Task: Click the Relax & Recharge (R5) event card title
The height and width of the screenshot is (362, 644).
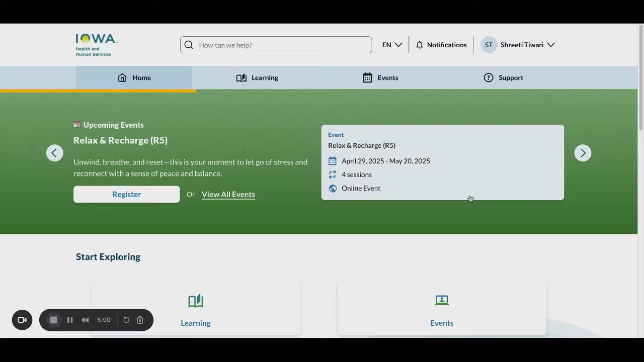Action: coord(362,145)
